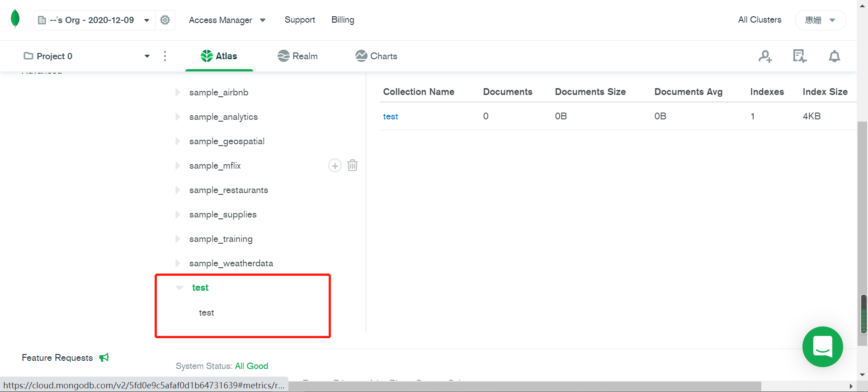Select the test database name
Viewport: 868px width, 392px height.
(200, 288)
